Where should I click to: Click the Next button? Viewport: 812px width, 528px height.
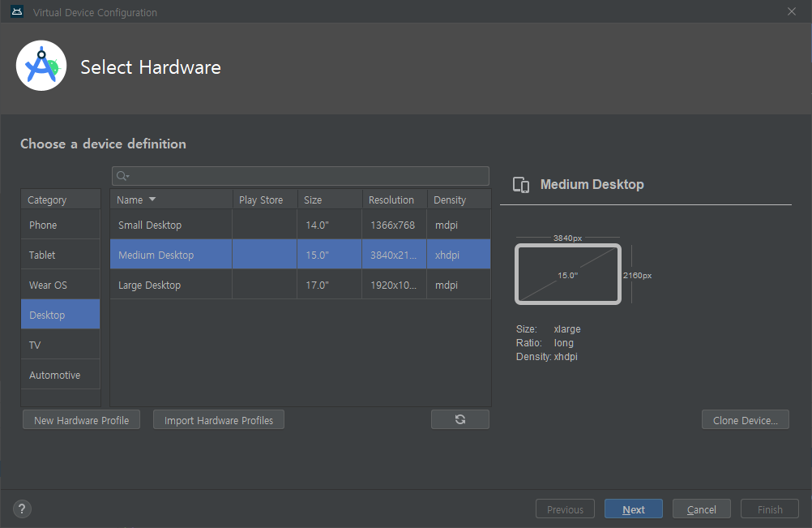(x=634, y=509)
